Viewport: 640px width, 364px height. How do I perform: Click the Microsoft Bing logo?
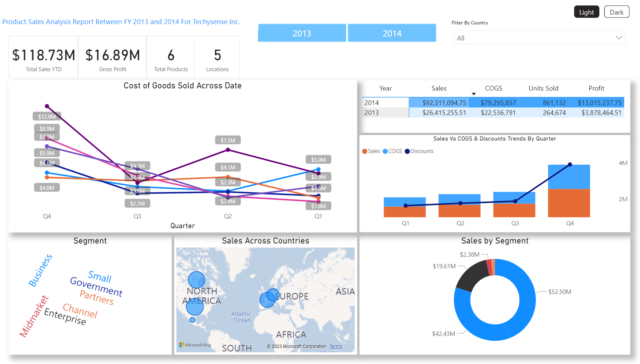tap(195, 345)
